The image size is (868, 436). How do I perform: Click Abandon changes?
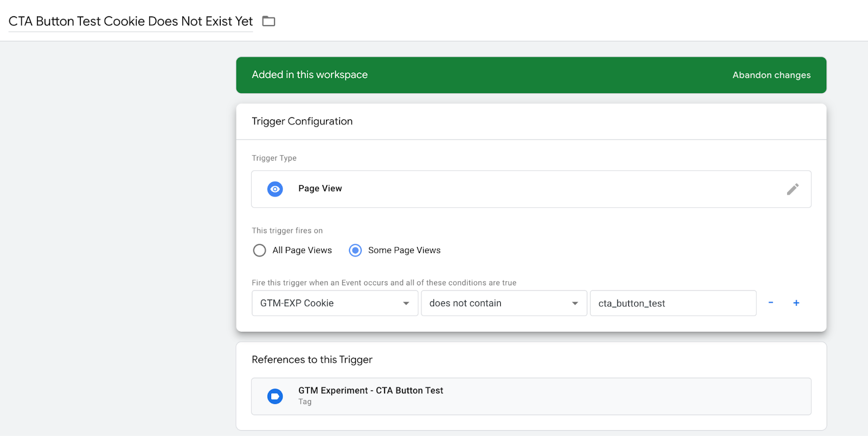click(x=771, y=75)
